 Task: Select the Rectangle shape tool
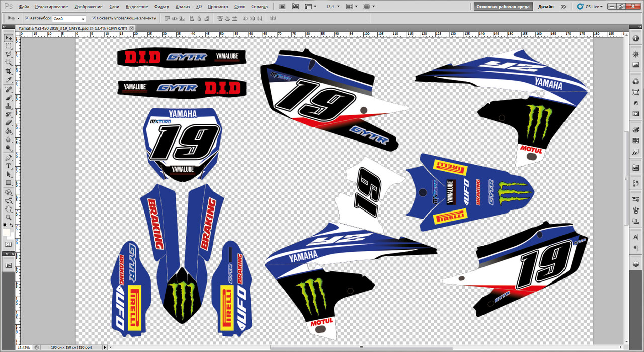point(9,183)
